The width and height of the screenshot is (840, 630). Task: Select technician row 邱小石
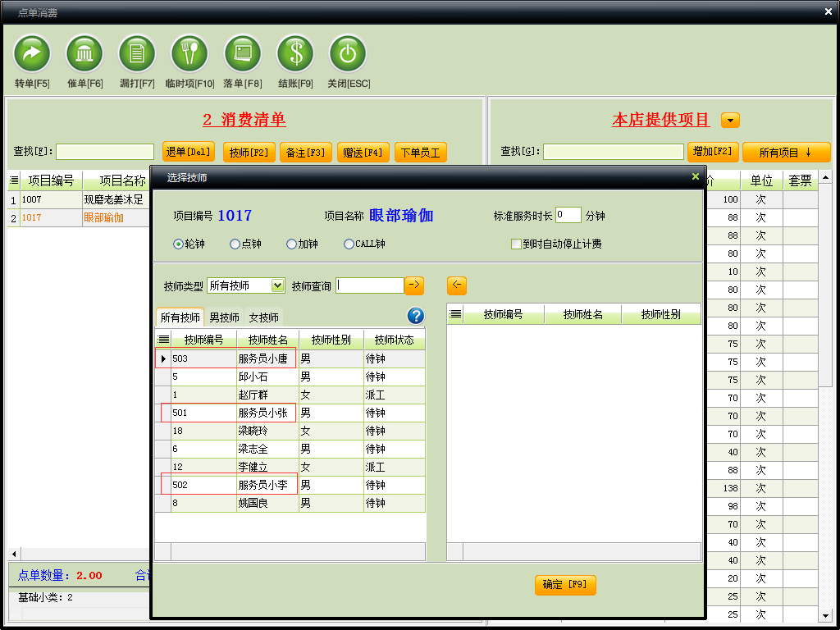pos(290,377)
